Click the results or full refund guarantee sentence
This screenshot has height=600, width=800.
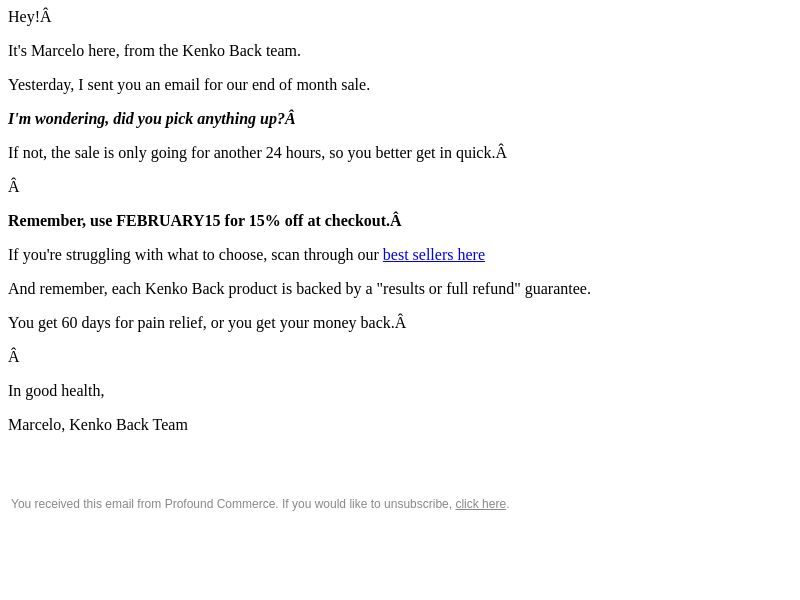pyautogui.click(x=299, y=289)
